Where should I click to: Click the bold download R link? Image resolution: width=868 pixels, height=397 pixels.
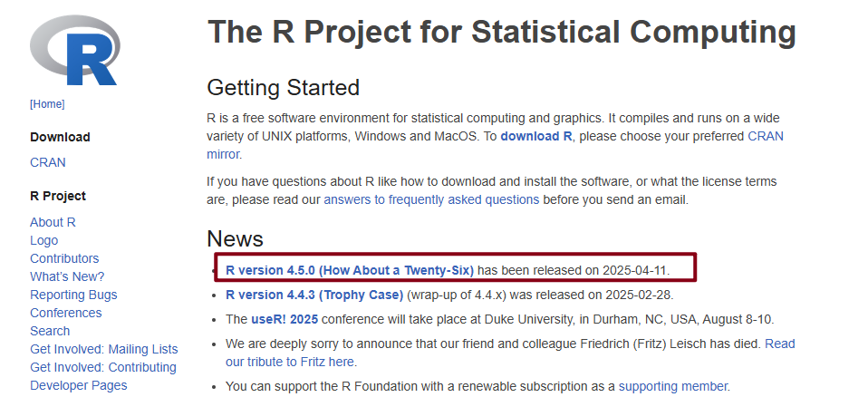(x=536, y=136)
